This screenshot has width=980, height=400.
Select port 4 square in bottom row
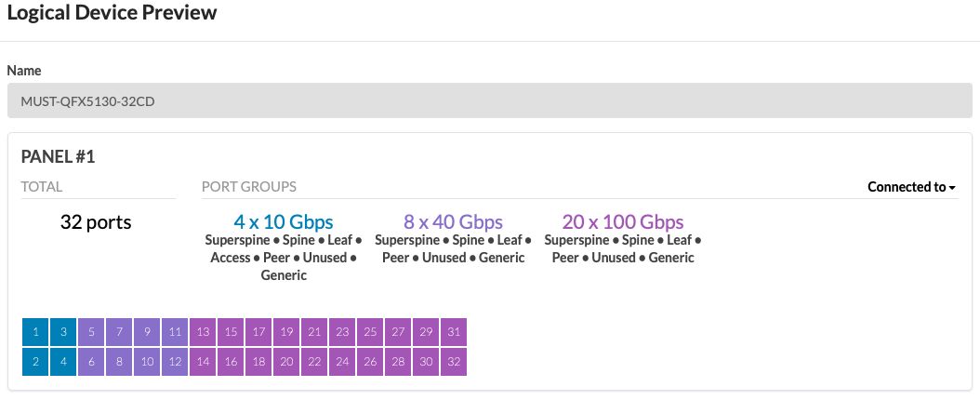63,362
